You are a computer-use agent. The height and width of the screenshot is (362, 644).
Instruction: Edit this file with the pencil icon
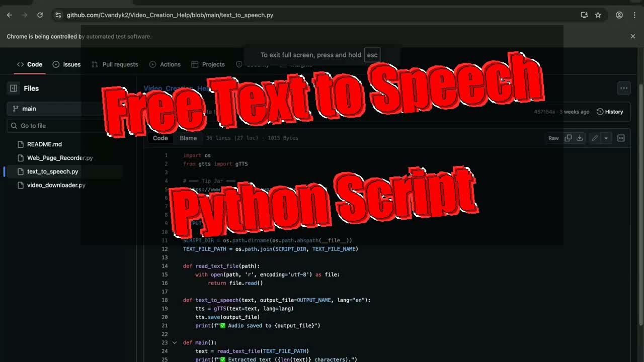coord(595,138)
